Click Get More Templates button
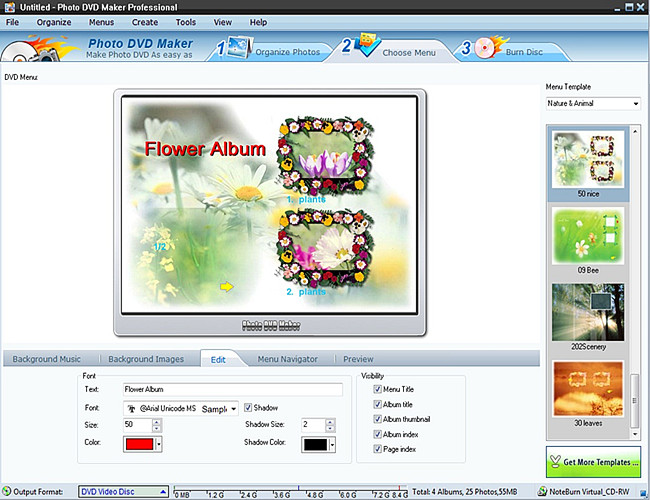This screenshot has height=500, width=650. (x=593, y=462)
